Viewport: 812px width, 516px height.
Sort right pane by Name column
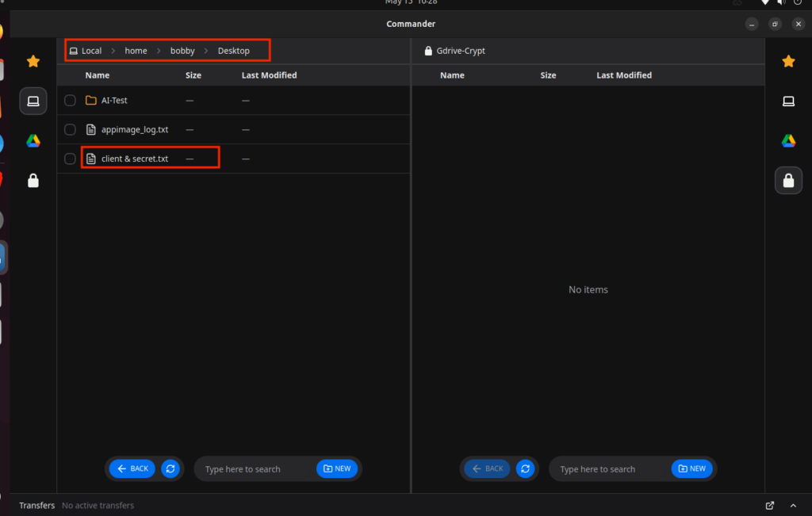452,75
